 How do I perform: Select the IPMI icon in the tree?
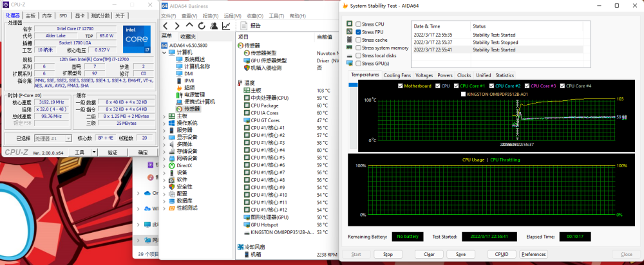click(179, 80)
